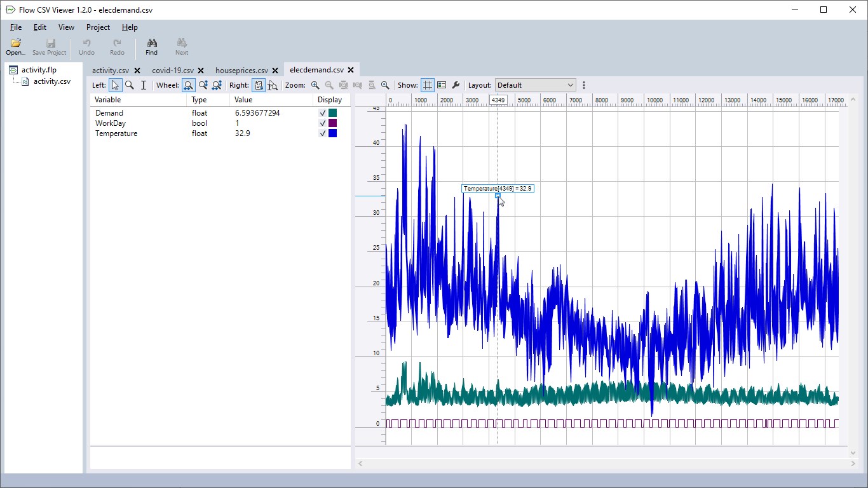
Task: Click the blue Temperature color swatch
Action: 333,133
